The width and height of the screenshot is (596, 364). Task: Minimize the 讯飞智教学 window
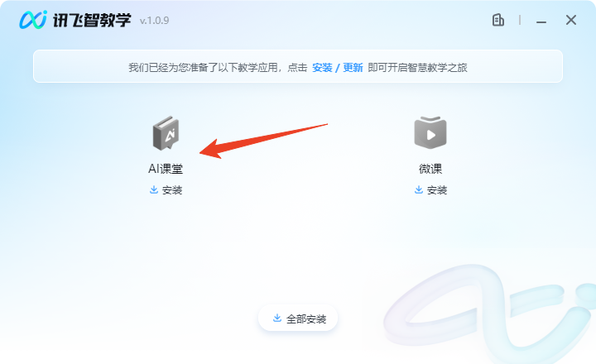[541, 21]
